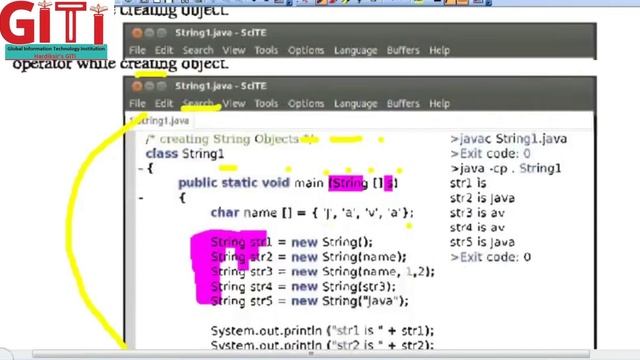Collapse the fold marker beside class opening brace
The height and width of the screenshot is (360, 640).
click(x=140, y=168)
